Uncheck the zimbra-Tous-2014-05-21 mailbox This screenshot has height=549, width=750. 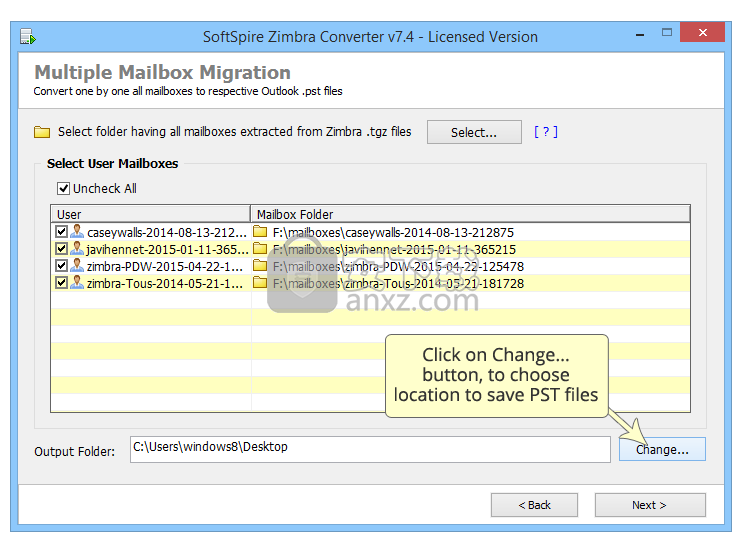[x=61, y=283]
